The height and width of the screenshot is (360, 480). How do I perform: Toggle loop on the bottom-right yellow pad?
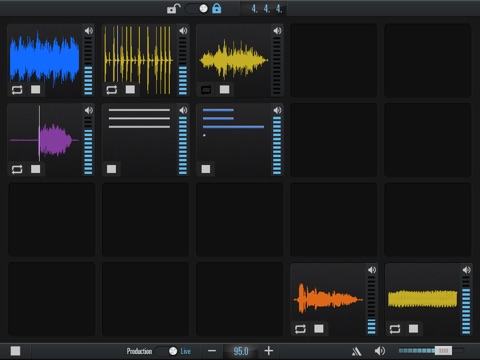click(395, 329)
